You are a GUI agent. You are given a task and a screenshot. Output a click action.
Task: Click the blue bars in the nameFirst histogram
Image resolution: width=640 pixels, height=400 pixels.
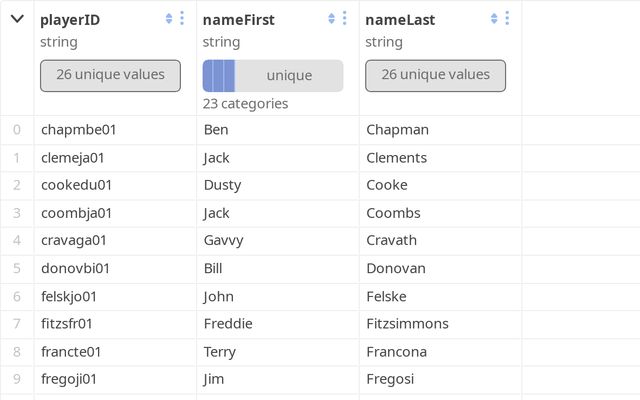(219, 75)
